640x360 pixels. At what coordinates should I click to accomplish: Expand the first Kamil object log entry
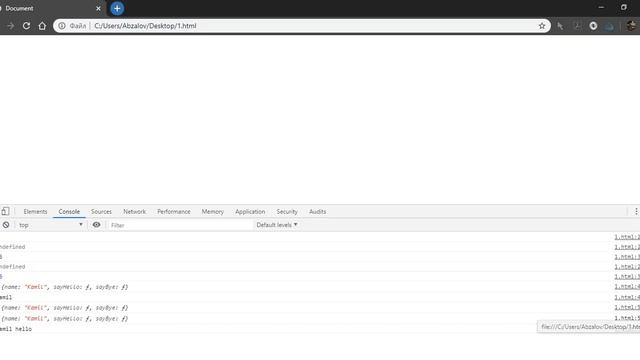coord(64,287)
